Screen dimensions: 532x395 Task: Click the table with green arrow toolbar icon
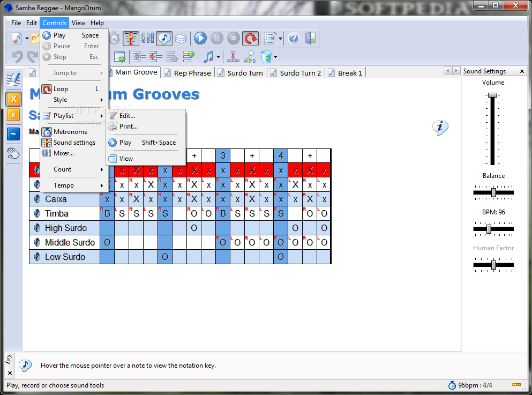tap(120, 57)
